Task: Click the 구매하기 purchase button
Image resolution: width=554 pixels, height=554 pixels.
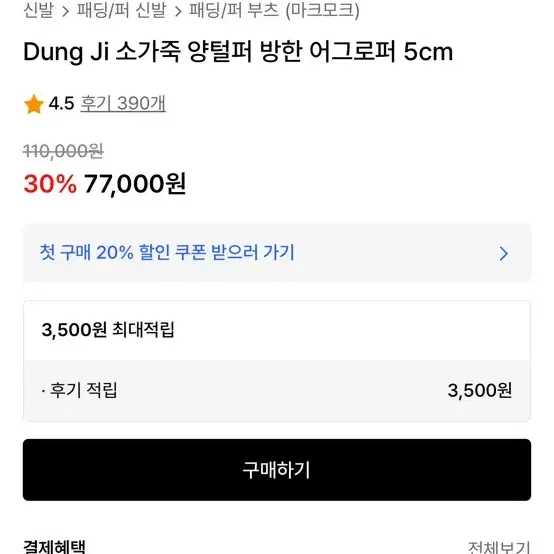Action: pyautogui.click(x=277, y=470)
